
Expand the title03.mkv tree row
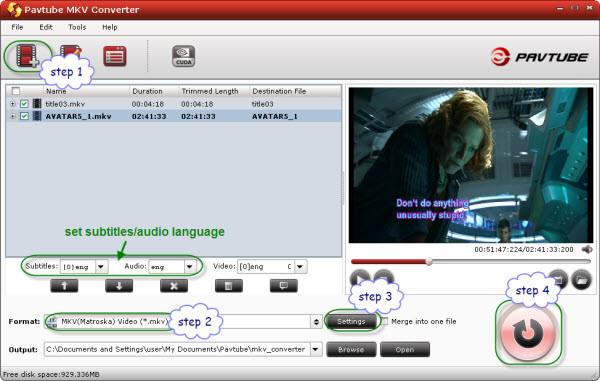pyautogui.click(x=12, y=104)
